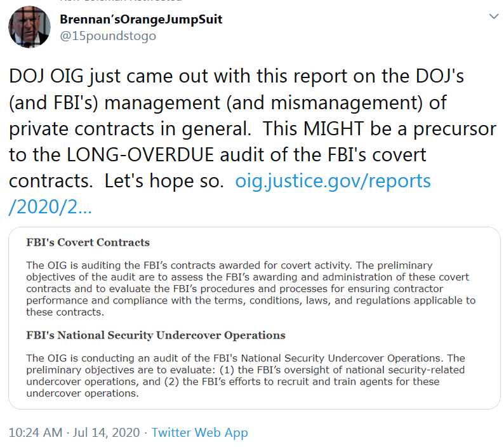This screenshot has height=447, width=504.
Task: Open the oig.justice.gov/reports link
Action: [x=333, y=181]
